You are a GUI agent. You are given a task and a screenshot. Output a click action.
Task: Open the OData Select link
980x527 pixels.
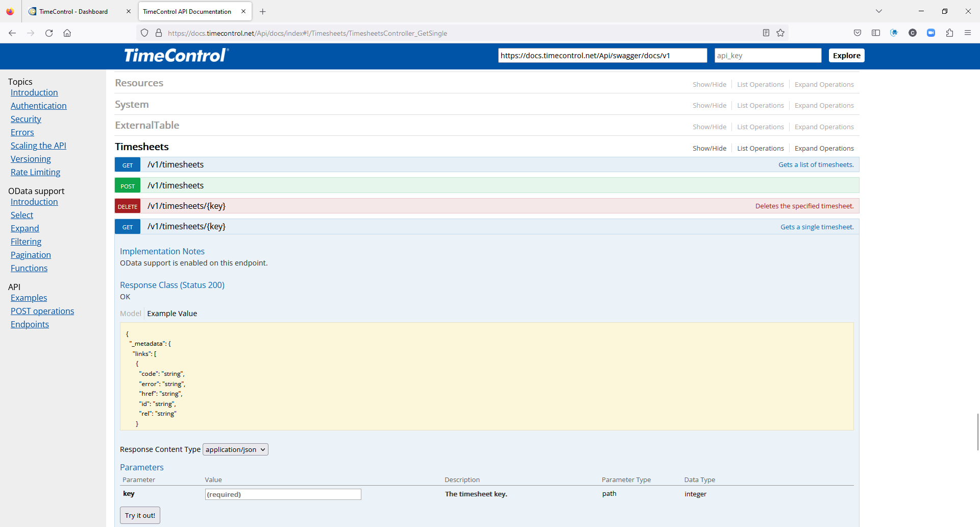point(22,215)
